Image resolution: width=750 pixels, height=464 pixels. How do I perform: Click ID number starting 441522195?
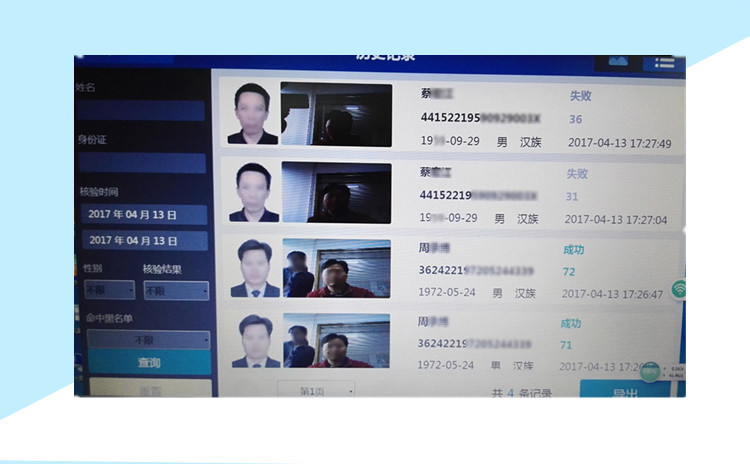click(x=480, y=117)
